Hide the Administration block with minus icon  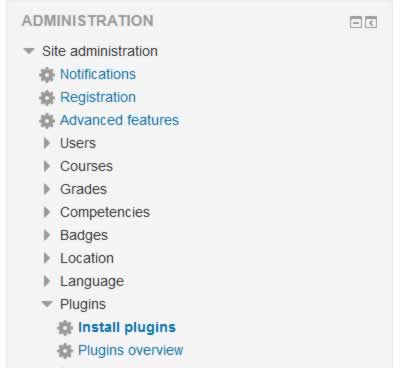coord(356,23)
